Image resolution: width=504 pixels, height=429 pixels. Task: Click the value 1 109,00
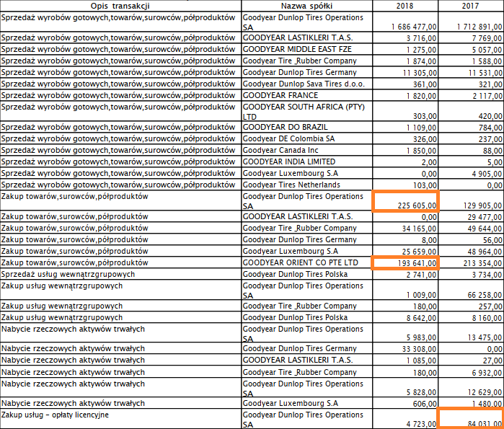click(x=421, y=128)
